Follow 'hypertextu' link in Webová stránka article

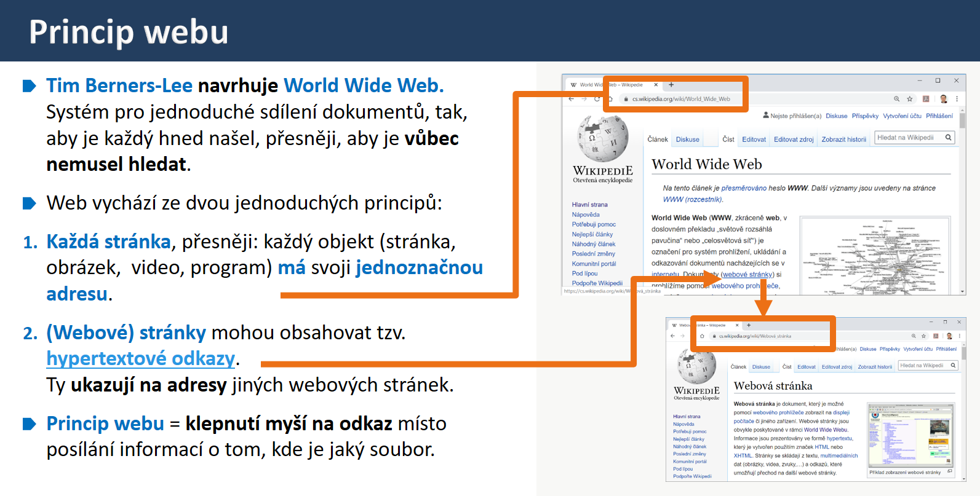(x=840, y=438)
